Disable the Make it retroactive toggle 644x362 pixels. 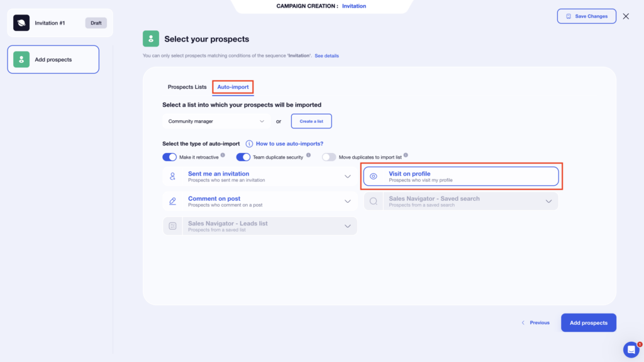pyautogui.click(x=170, y=157)
